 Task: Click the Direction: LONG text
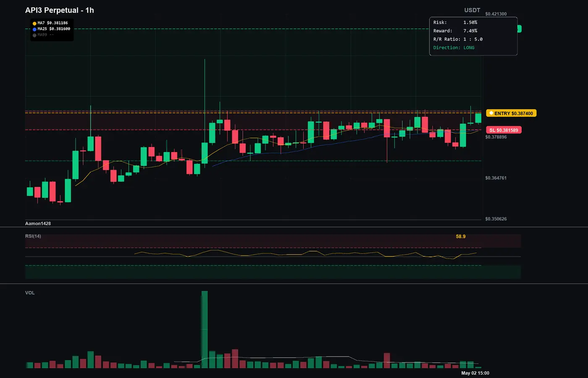[x=454, y=47]
